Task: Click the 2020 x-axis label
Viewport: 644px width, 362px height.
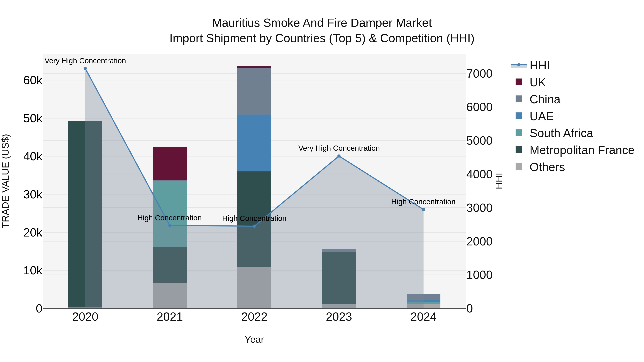Action: (85, 317)
